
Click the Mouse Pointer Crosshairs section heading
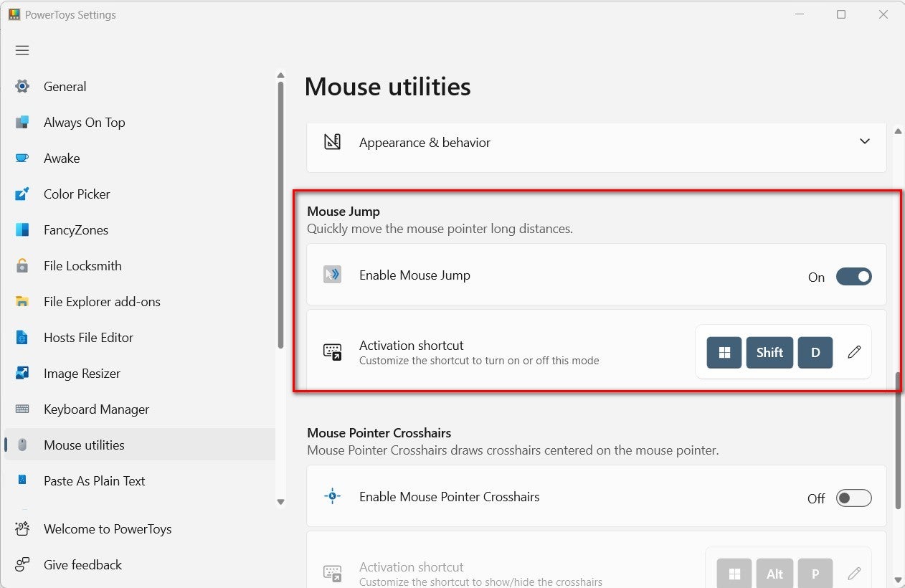pos(379,432)
